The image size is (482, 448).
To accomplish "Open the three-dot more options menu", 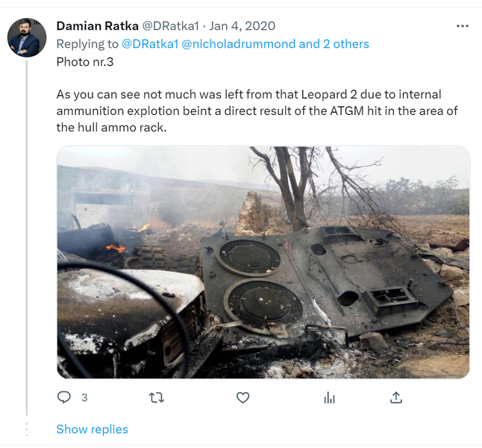I will 463,26.
